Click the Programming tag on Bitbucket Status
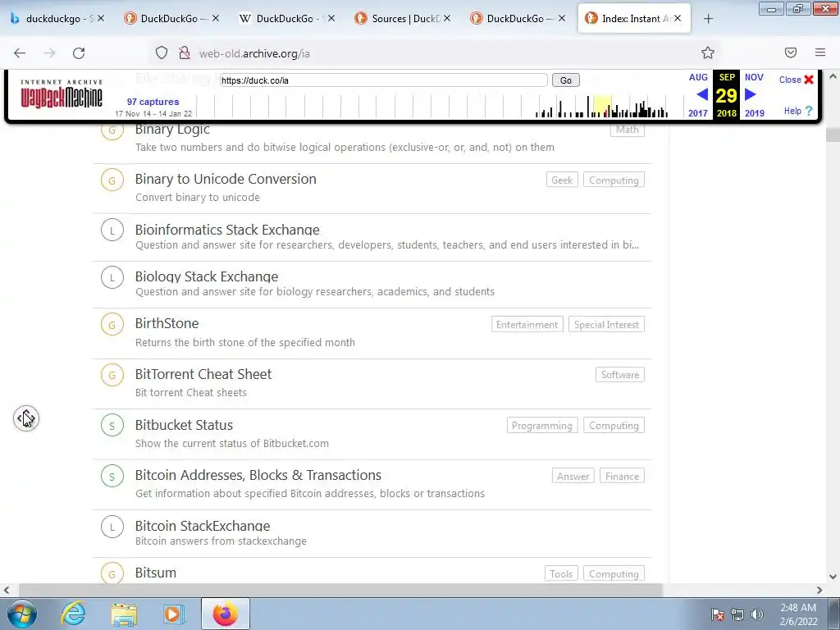The width and height of the screenshot is (840, 630). coord(542,426)
